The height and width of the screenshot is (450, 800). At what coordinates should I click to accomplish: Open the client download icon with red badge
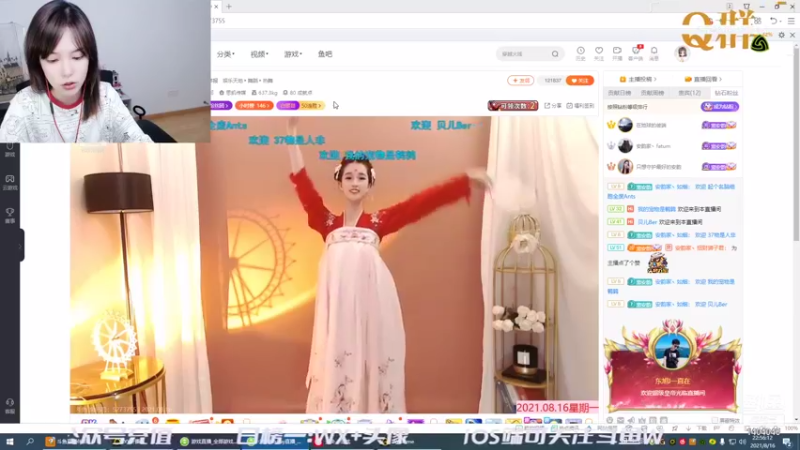(636, 51)
